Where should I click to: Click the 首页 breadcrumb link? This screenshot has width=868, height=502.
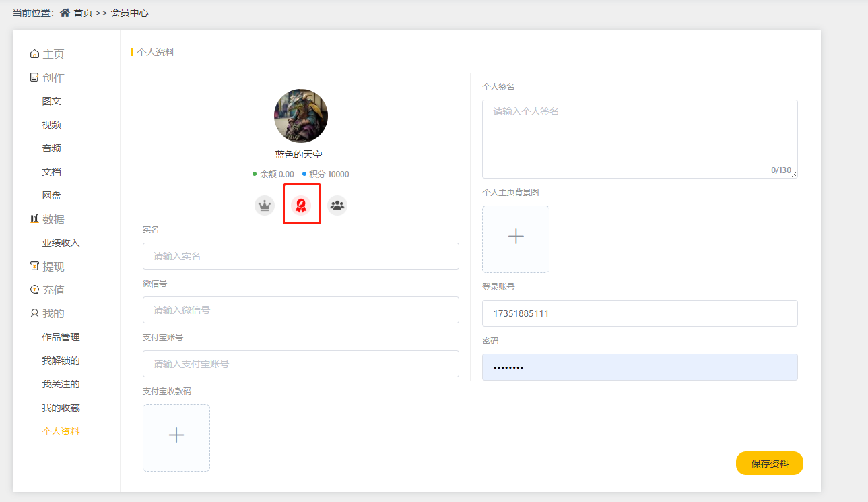[83, 13]
